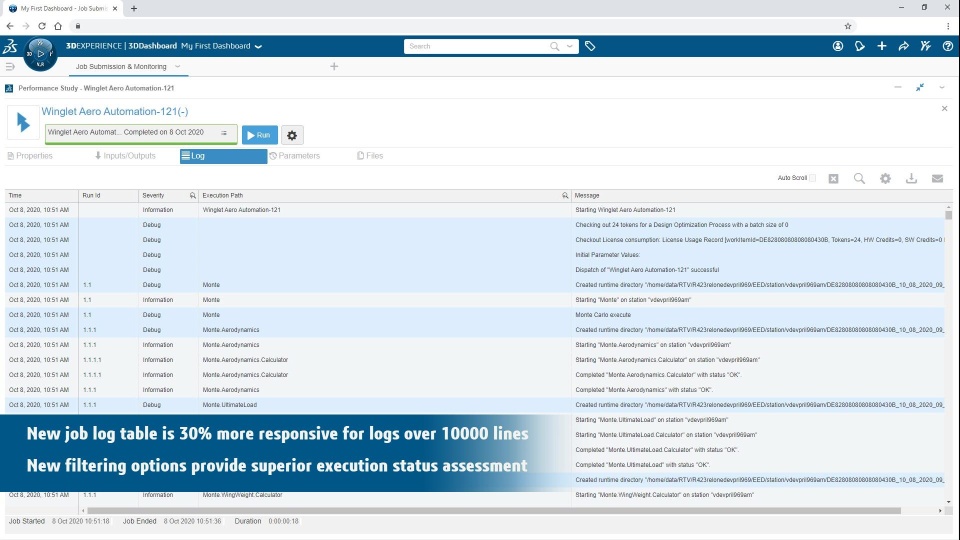Image resolution: width=960 pixels, height=540 pixels.
Task: Open the job settings gear button
Action: pos(292,135)
